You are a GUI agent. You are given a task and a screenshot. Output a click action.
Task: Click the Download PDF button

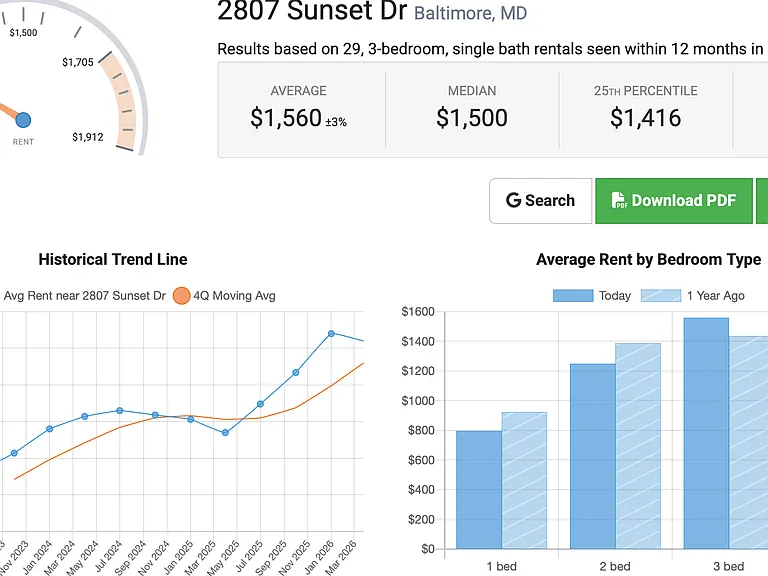(674, 201)
